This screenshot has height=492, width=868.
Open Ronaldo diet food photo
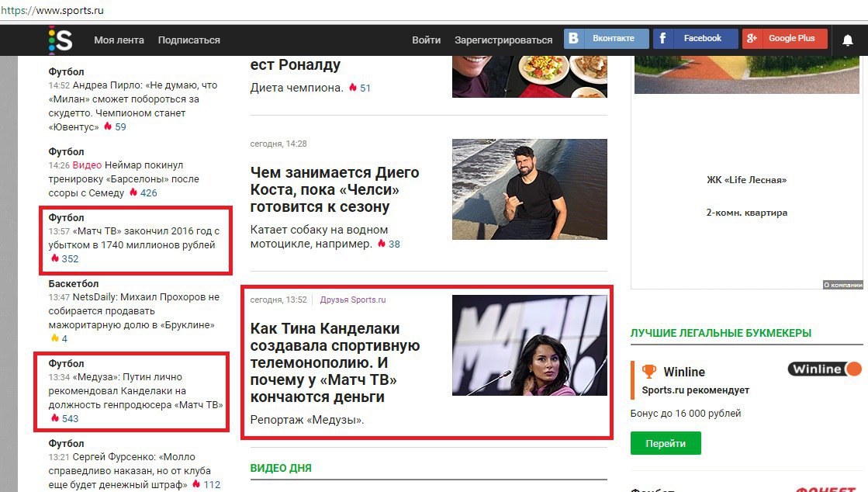[529, 77]
